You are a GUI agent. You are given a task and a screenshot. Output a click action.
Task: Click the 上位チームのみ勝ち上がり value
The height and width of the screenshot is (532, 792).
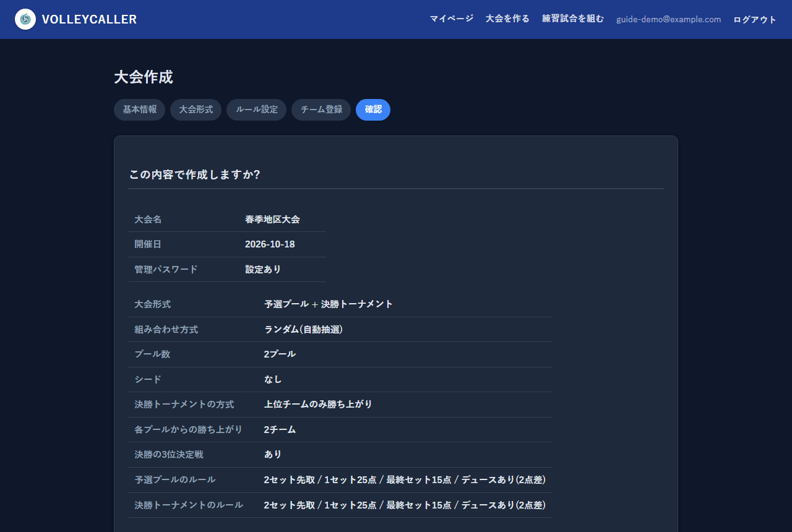pos(318,405)
